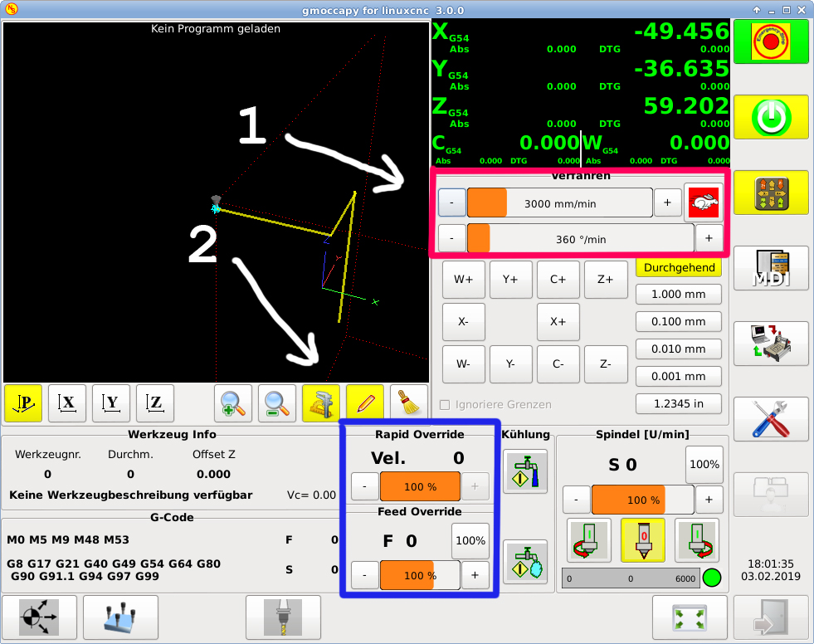Select 0.100 mm jog increment
The width and height of the screenshot is (814, 644).
679,322
